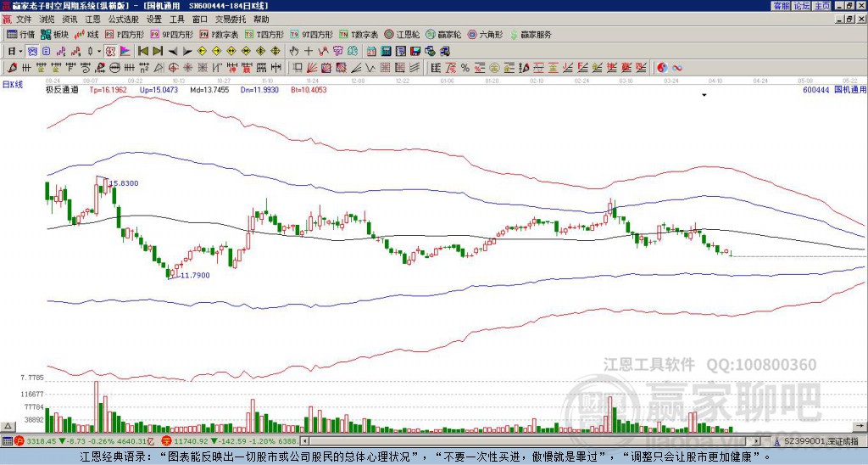Click the up-triangle button at chart bottom-left
Viewport: 868px width, 465px height.
point(8,427)
